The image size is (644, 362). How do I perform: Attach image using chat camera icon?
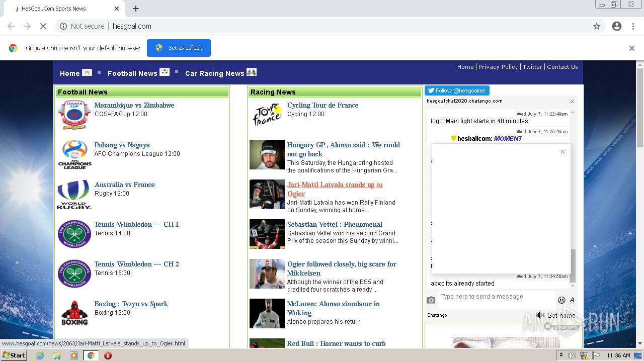(x=431, y=300)
